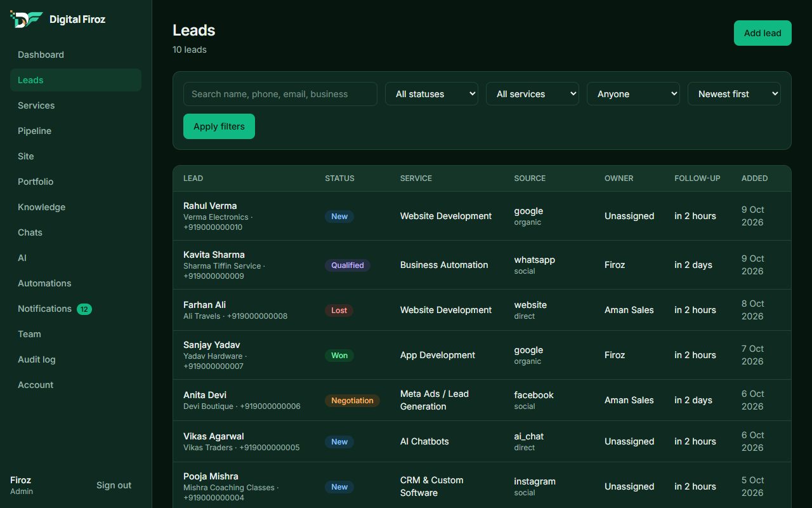
Task: Open lead Rahul Verma
Action: (210, 206)
